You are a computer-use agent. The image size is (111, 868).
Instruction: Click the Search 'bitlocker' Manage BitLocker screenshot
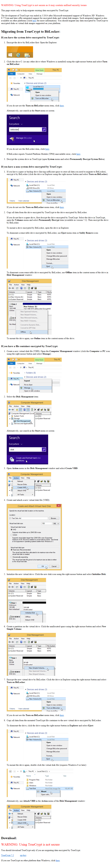(27, 130)
